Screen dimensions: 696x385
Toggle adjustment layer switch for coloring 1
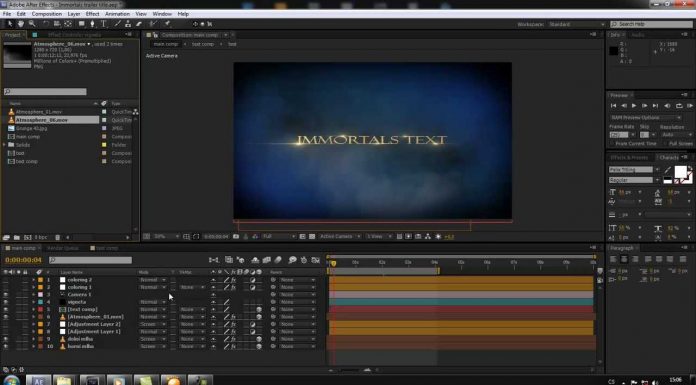coord(253,287)
